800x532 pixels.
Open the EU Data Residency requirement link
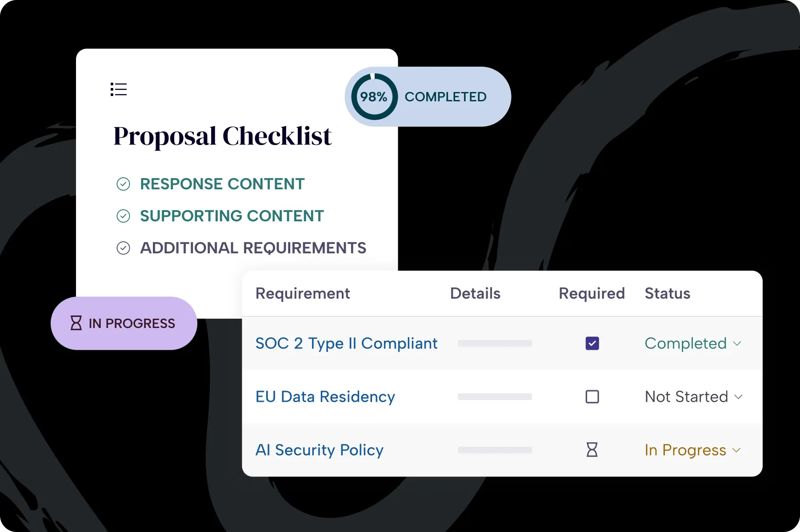pos(325,396)
